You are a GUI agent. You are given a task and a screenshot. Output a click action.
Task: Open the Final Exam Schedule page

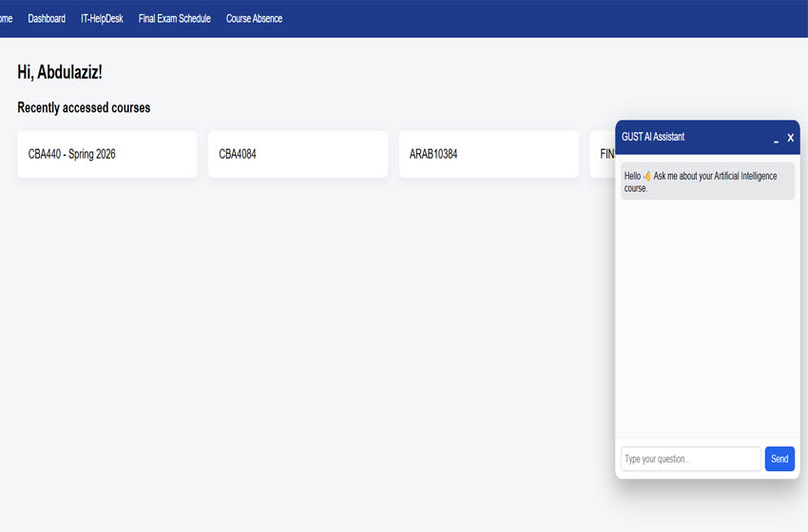pos(174,19)
